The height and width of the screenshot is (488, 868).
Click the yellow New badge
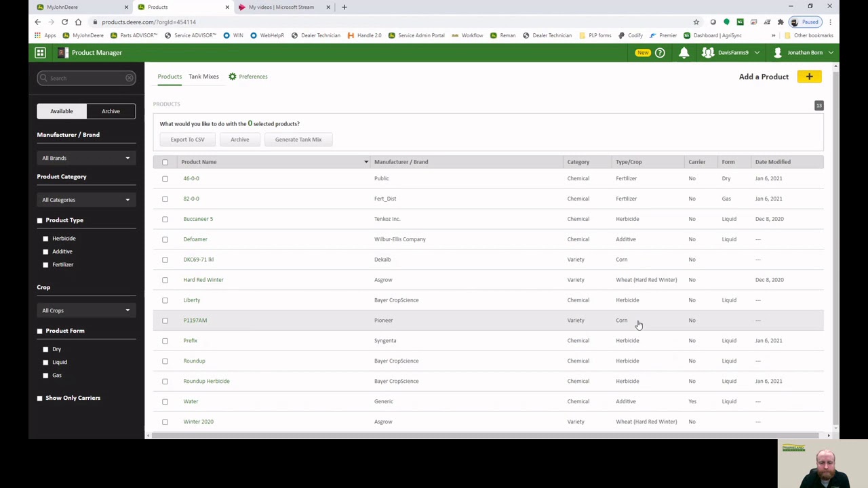pyautogui.click(x=642, y=52)
